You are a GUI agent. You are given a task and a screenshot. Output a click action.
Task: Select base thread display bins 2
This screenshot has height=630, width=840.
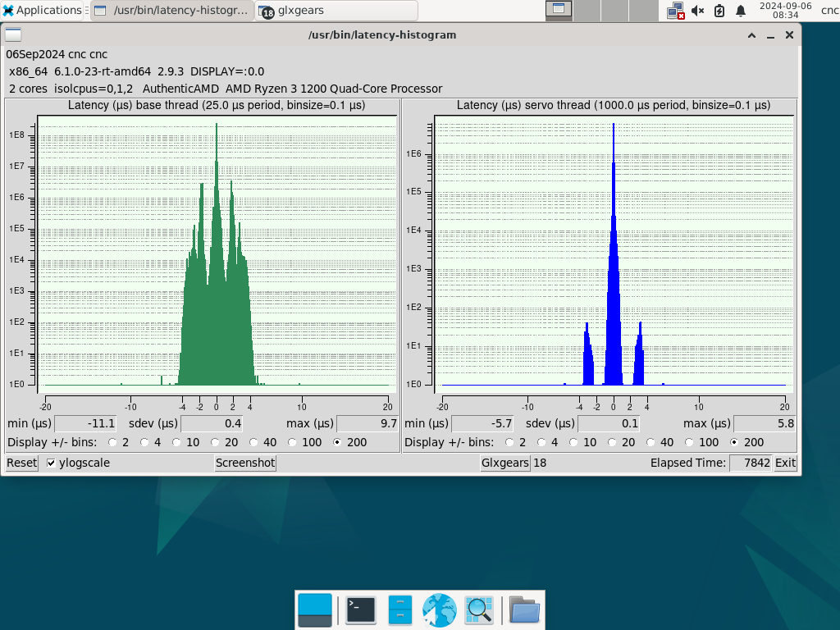point(112,442)
